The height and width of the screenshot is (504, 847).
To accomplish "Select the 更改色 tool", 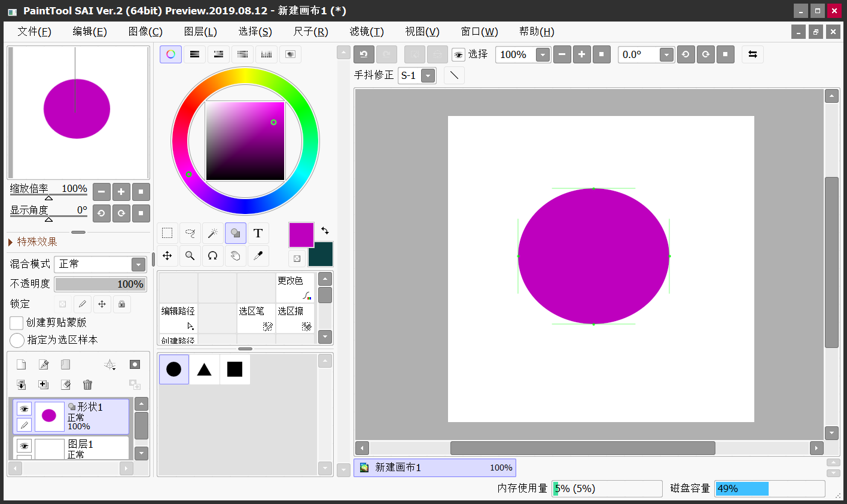I will (295, 288).
